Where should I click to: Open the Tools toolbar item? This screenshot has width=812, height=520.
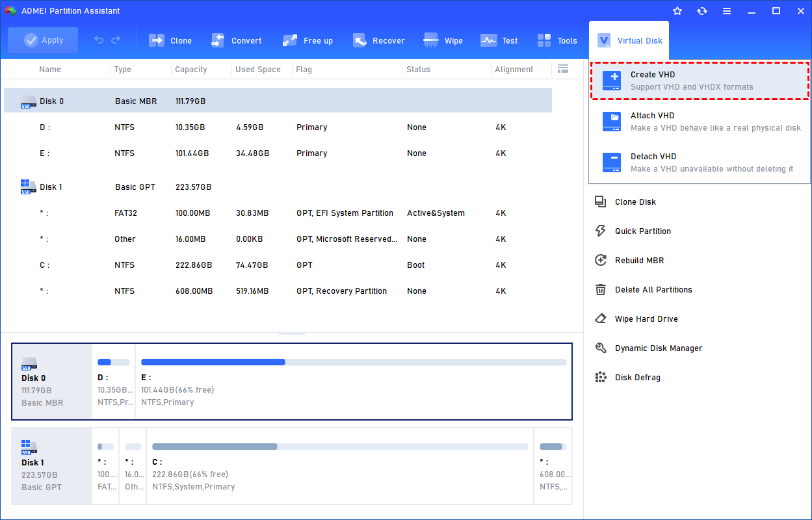pyautogui.click(x=557, y=40)
